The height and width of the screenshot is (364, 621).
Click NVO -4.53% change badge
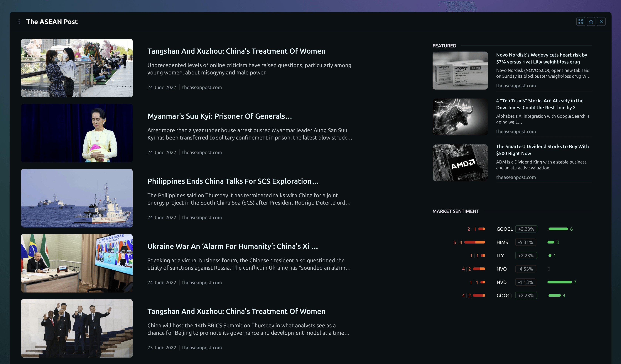525,269
